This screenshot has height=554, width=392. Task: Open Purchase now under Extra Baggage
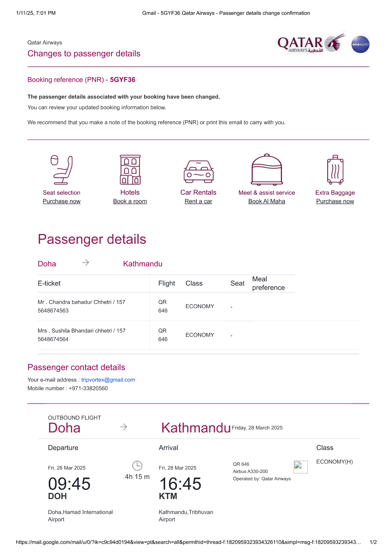pos(335,201)
